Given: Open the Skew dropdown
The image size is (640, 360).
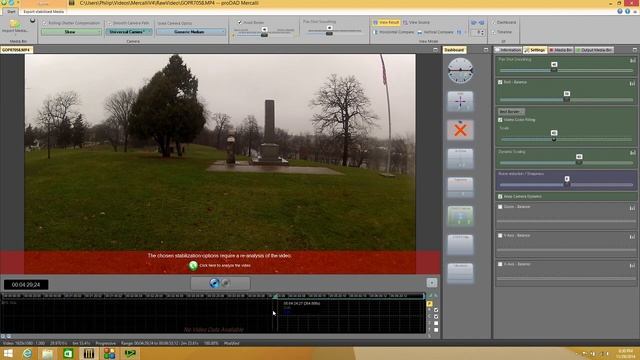Looking at the screenshot, I should pos(71,32).
